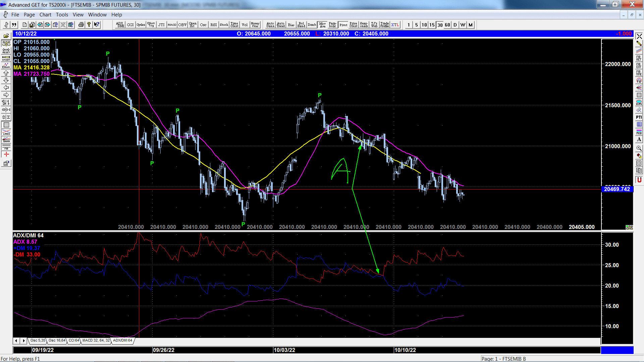The image size is (644, 362).
Task: Select the ADX/DMI 64 tab
Action: (x=123, y=341)
